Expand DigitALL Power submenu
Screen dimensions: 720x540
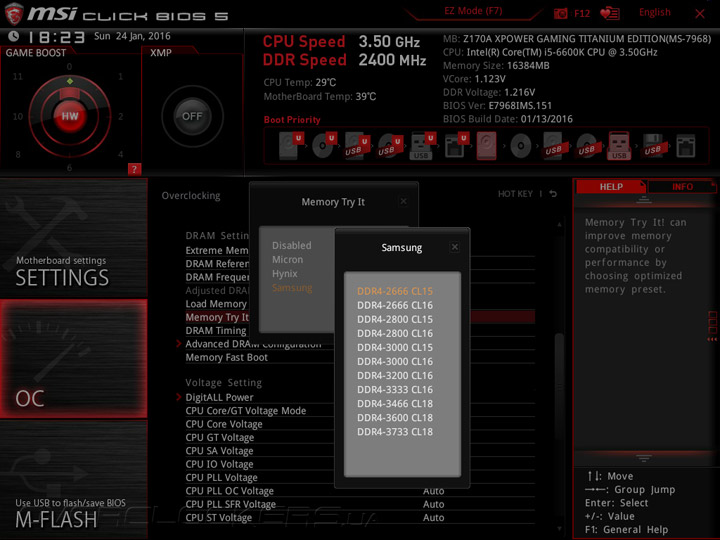219,397
